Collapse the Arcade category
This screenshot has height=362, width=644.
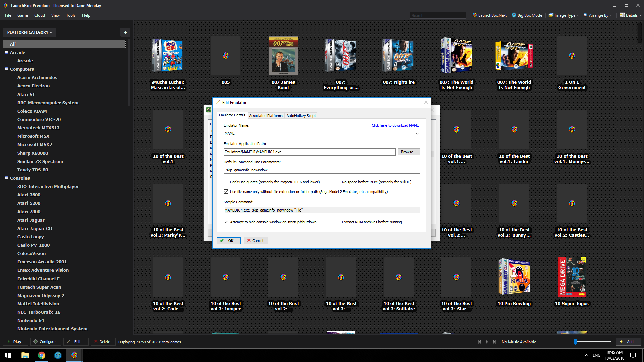click(x=6, y=52)
